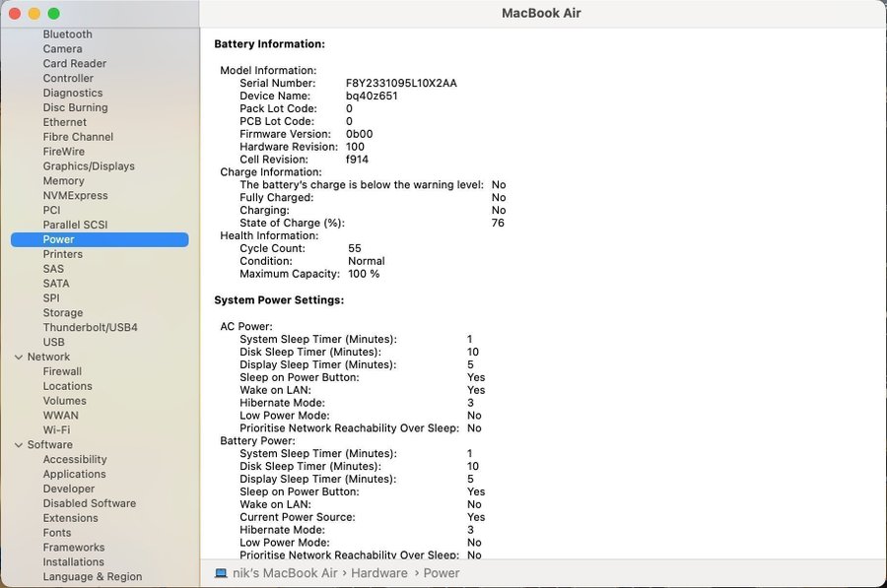This screenshot has height=588, width=887.
Task: Select Fonts under Software
Action: (x=57, y=533)
